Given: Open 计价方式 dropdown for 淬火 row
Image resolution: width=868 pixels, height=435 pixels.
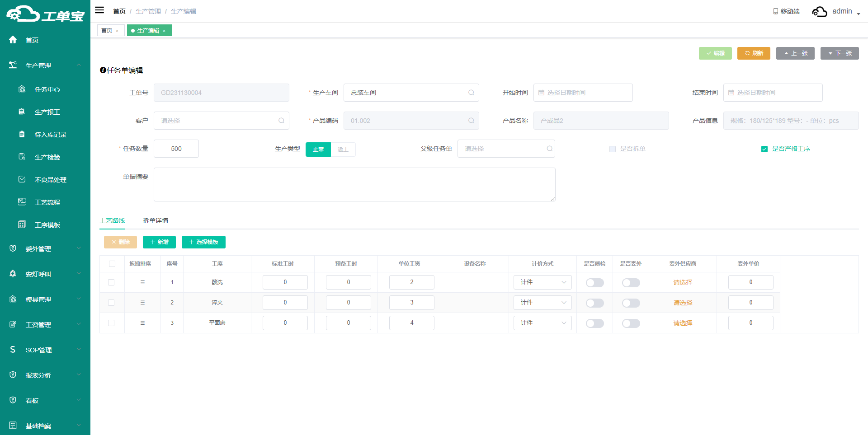Looking at the screenshot, I should (542, 303).
